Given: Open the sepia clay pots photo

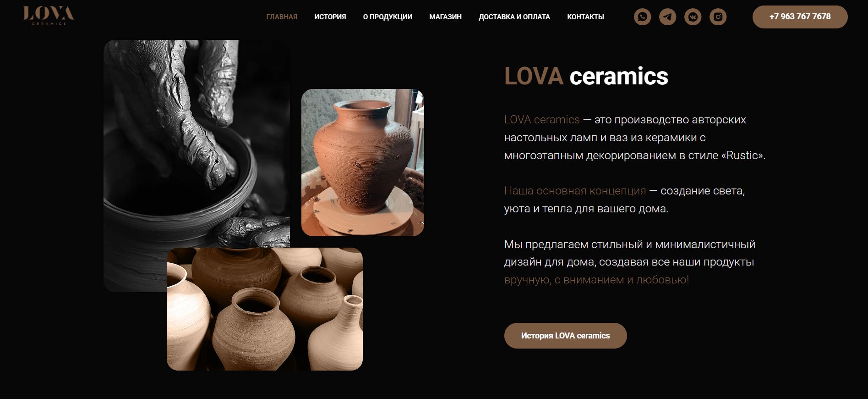Looking at the screenshot, I should (x=264, y=309).
